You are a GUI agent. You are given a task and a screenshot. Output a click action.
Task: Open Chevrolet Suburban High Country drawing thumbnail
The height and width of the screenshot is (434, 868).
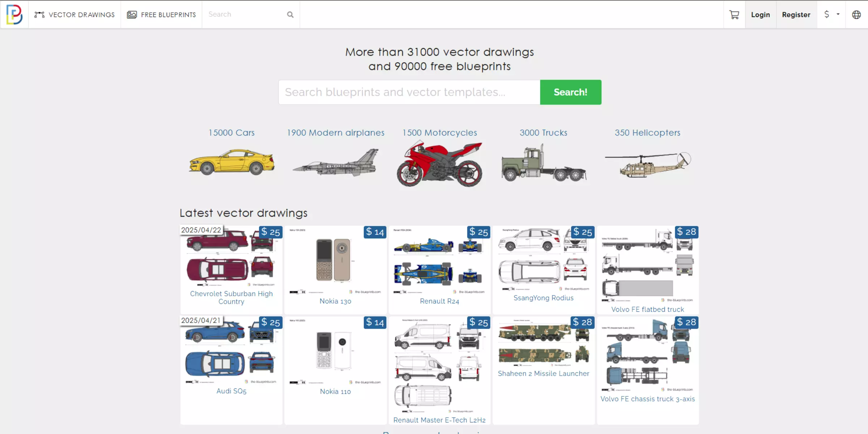tap(231, 257)
